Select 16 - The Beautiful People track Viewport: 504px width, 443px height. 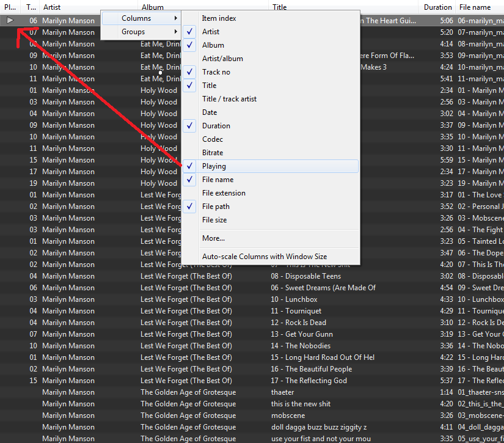(312, 369)
